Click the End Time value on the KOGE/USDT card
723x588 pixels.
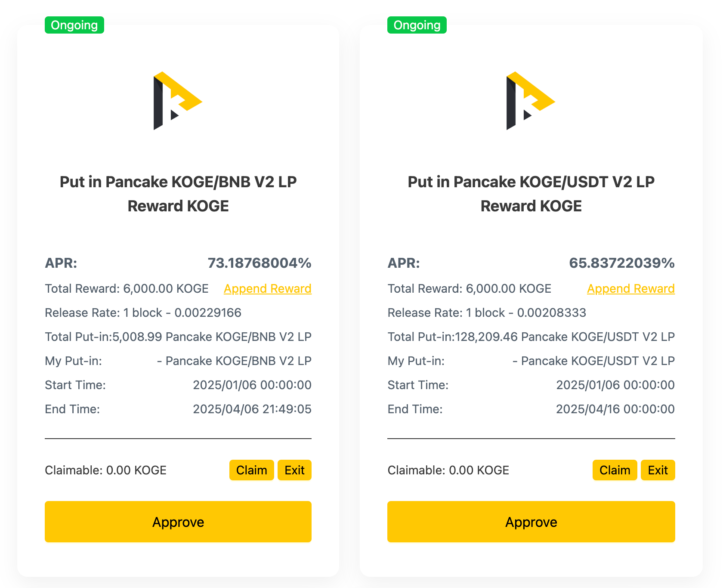(x=615, y=409)
